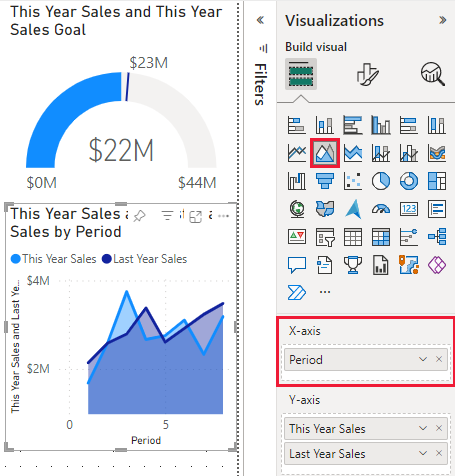455x476 pixels.
Task: Pick the Funnel chart visual
Action: (325, 181)
